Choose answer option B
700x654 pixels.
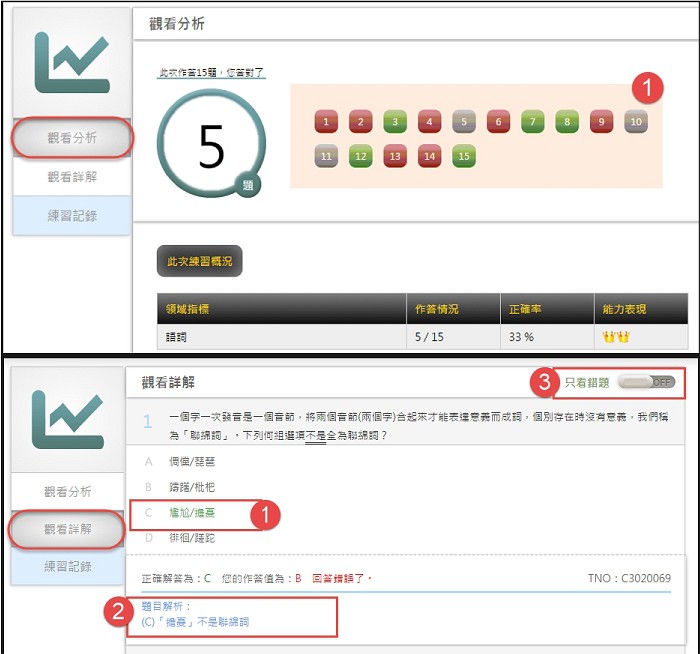(x=192, y=487)
